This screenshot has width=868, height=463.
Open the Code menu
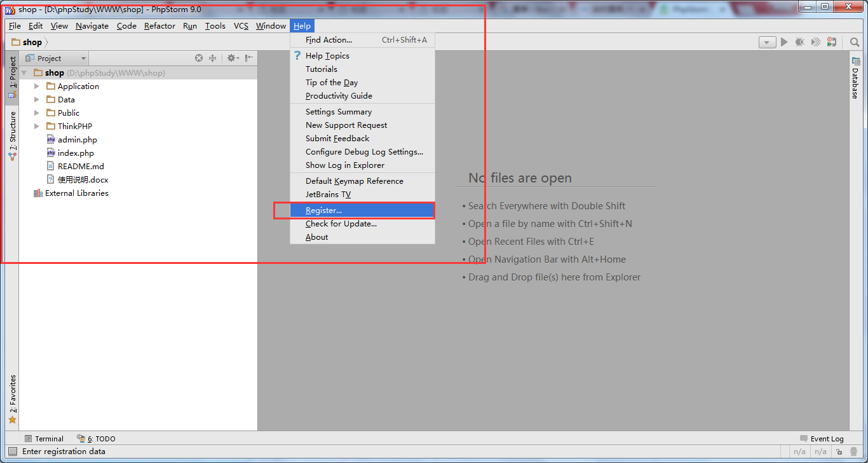(126, 25)
